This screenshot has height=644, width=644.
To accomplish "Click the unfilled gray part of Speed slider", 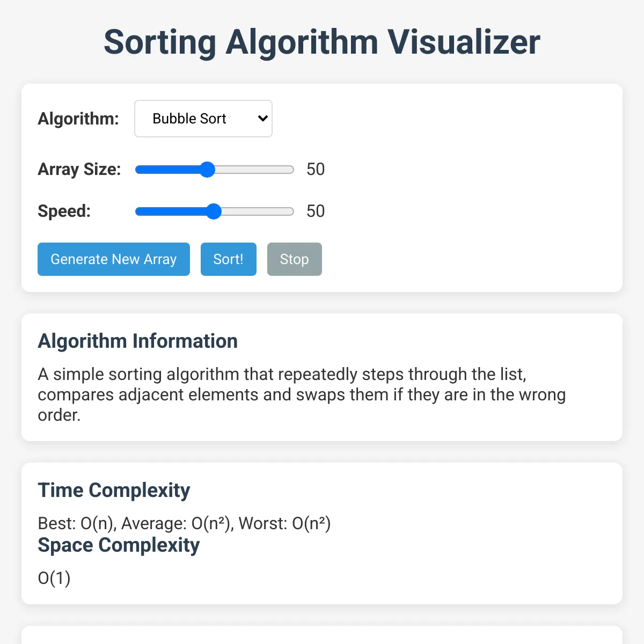I will click(258, 211).
